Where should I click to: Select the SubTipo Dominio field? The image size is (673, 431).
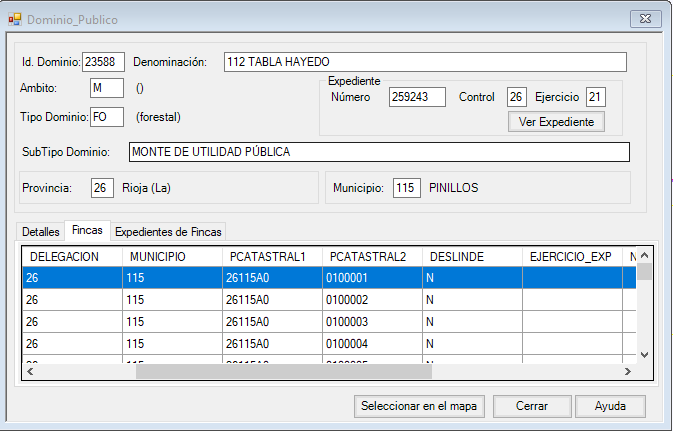click(379, 152)
